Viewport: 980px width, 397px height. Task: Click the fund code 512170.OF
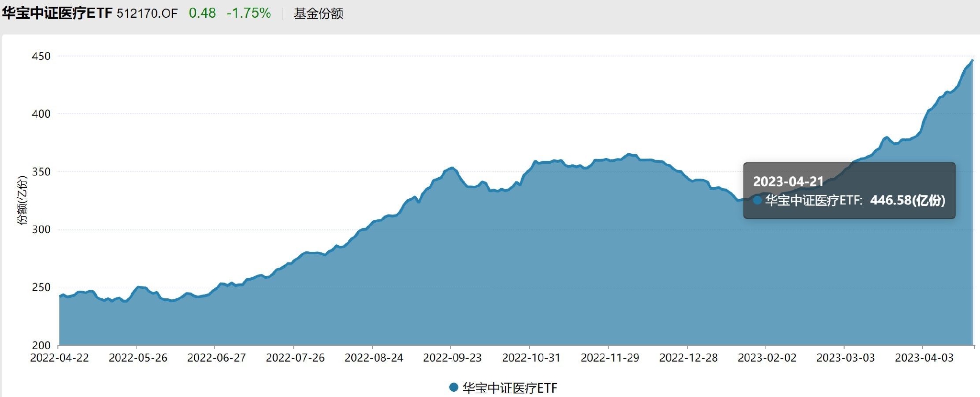click(147, 13)
